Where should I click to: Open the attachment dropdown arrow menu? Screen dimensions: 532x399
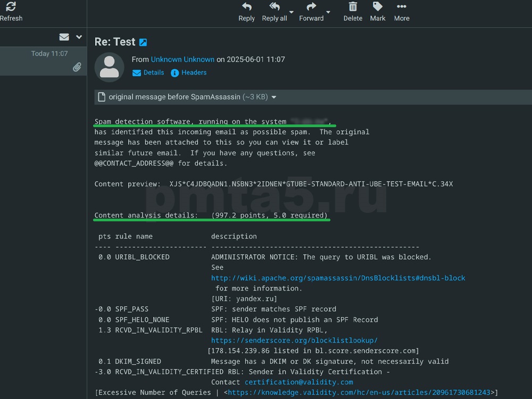pos(274,97)
